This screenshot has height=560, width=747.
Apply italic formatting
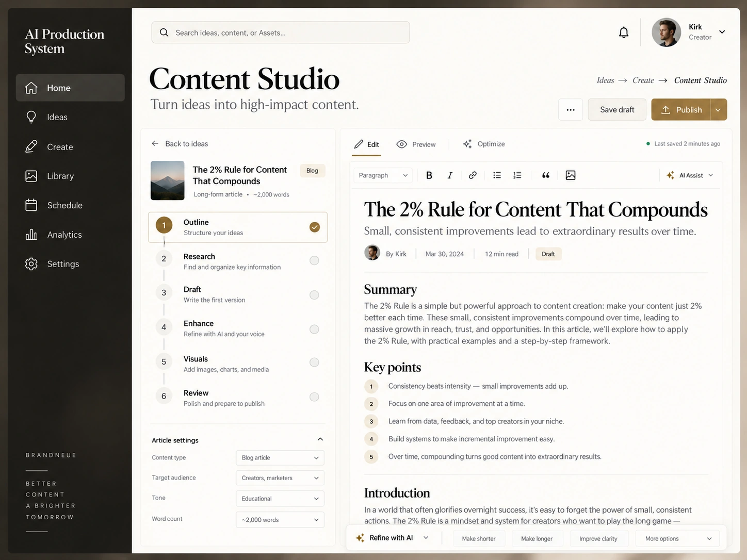[450, 175]
